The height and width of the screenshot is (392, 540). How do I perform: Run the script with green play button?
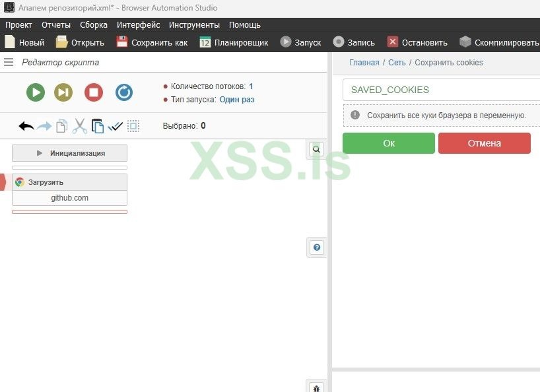point(36,92)
